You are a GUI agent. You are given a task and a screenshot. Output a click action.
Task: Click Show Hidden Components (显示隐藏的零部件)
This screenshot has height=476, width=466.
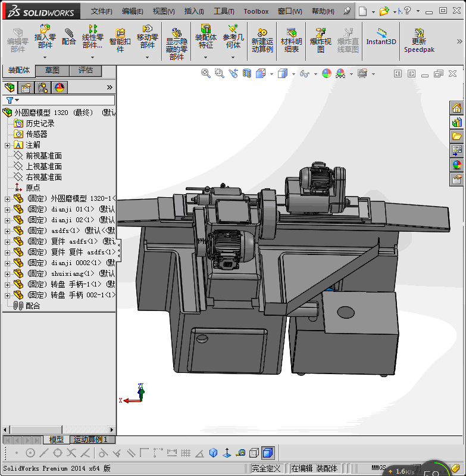point(177,44)
